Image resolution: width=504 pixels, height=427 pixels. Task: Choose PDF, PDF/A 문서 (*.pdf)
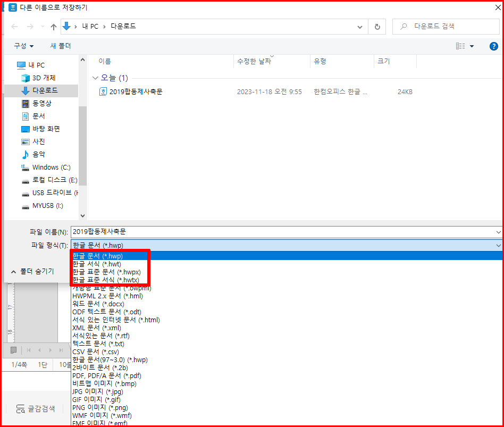107,376
